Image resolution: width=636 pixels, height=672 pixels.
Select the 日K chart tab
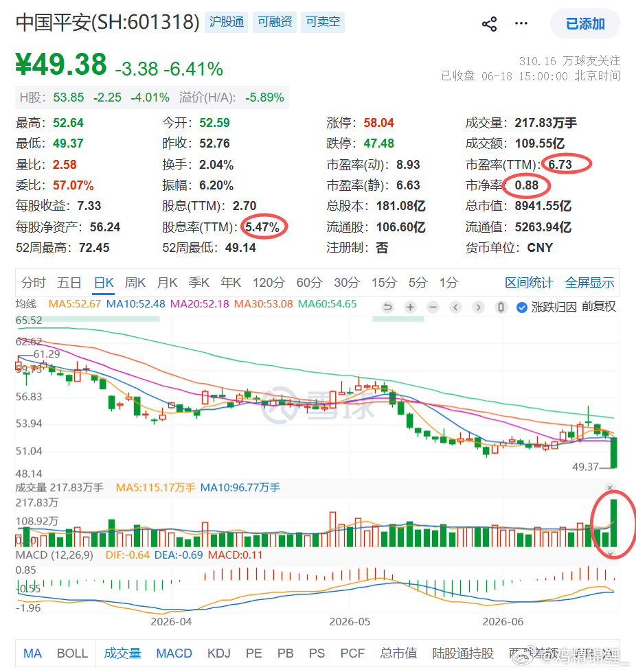pos(104,283)
